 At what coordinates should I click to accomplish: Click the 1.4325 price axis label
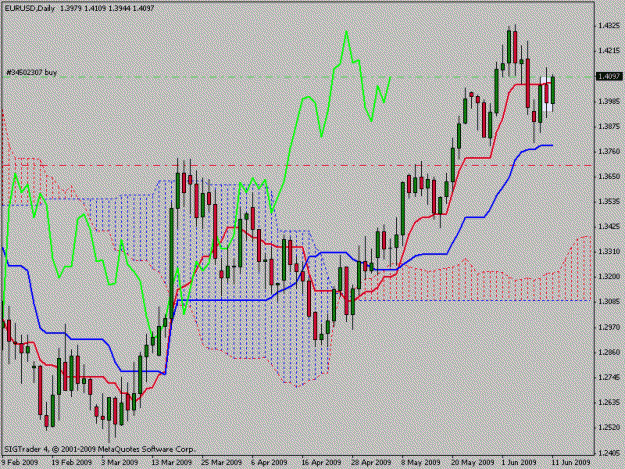point(609,26)
